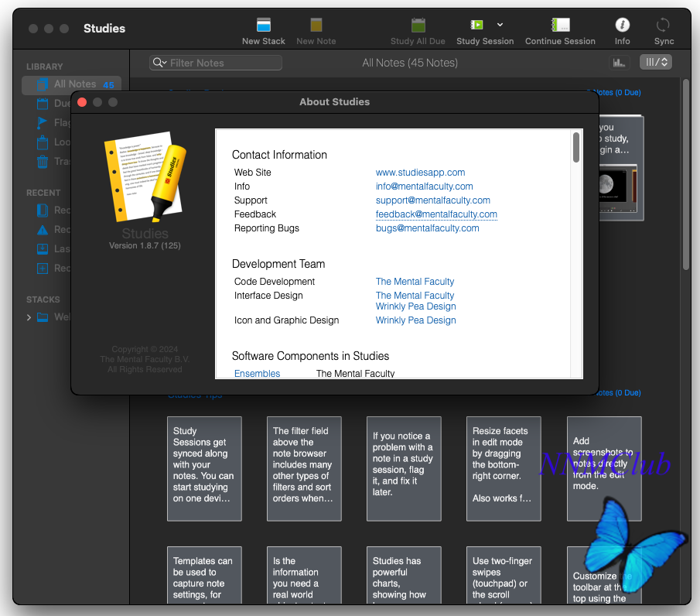Image resolution: width=700 pixels, height=616 pixels.
Task: Select the filter field tip note card
Action: [x=304, y=469]
